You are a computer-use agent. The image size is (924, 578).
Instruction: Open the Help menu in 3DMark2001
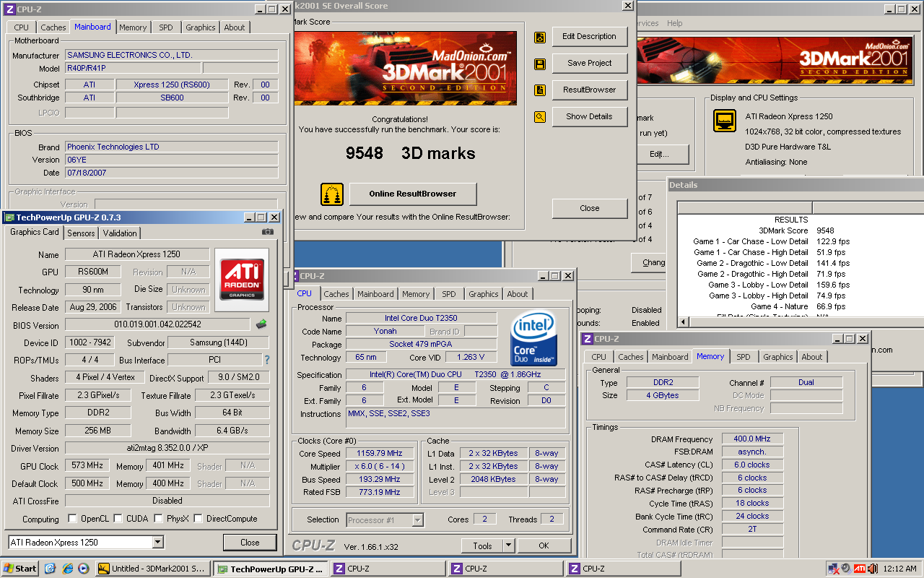click(675, 23)
